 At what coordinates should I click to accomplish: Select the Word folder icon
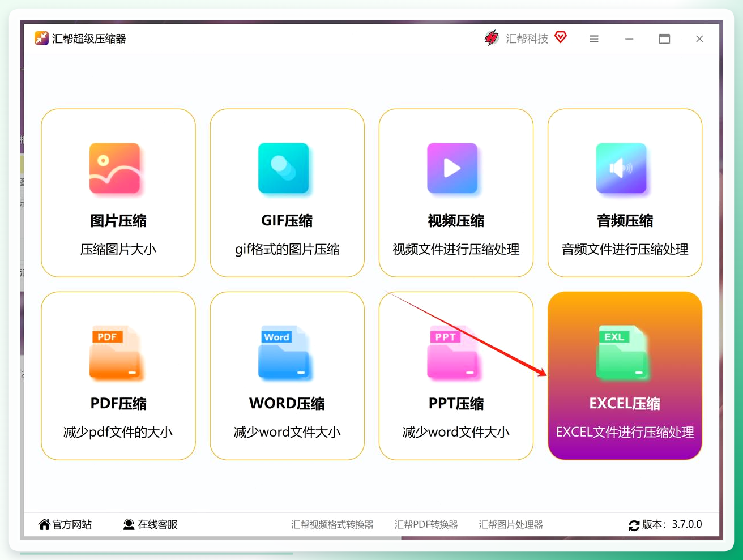click(284, 352)
